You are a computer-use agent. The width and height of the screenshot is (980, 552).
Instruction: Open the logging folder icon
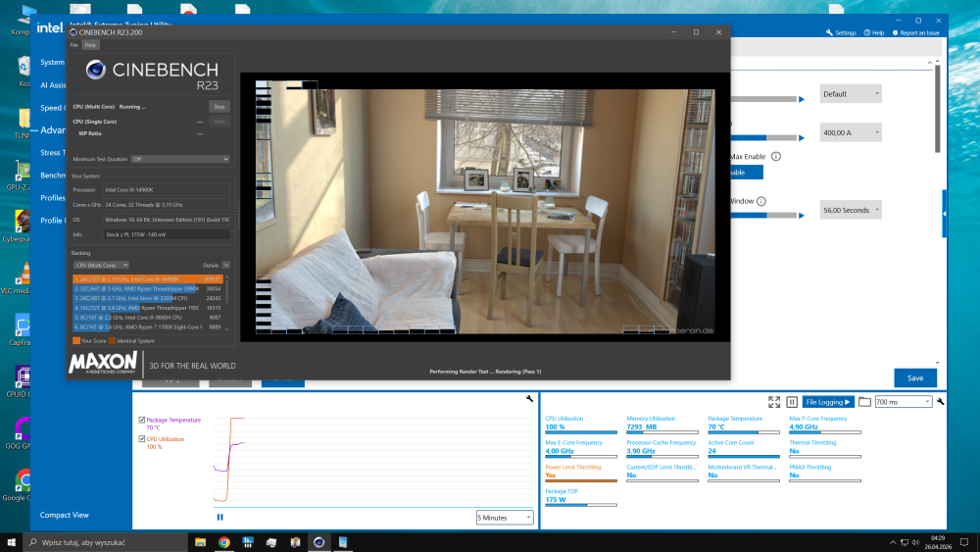pos(864,402)
